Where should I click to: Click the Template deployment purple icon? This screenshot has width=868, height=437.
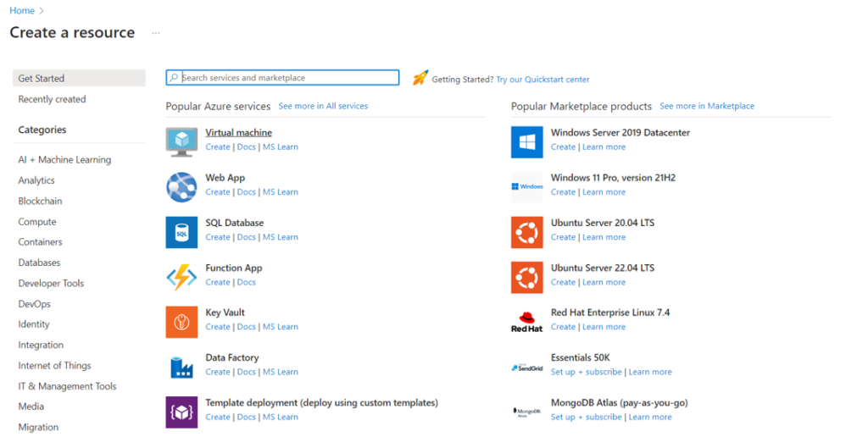[x=181, y=412]
